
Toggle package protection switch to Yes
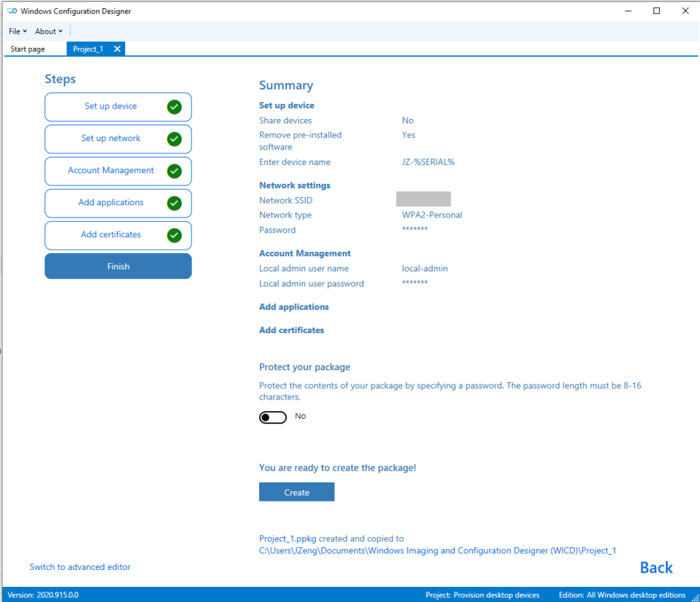pyautogui.click(x=273, y=417)
